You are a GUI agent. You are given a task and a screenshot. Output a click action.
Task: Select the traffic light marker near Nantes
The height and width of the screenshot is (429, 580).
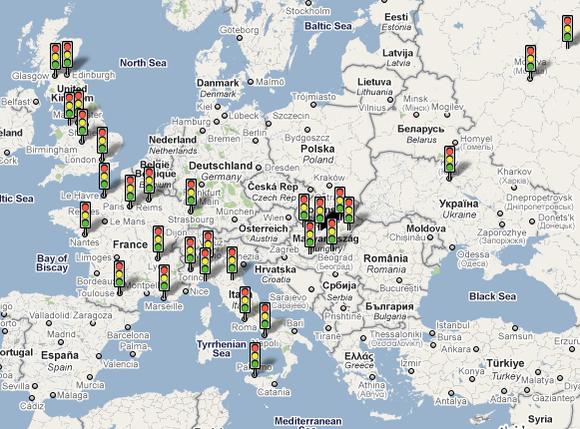[x=86, y=215]
